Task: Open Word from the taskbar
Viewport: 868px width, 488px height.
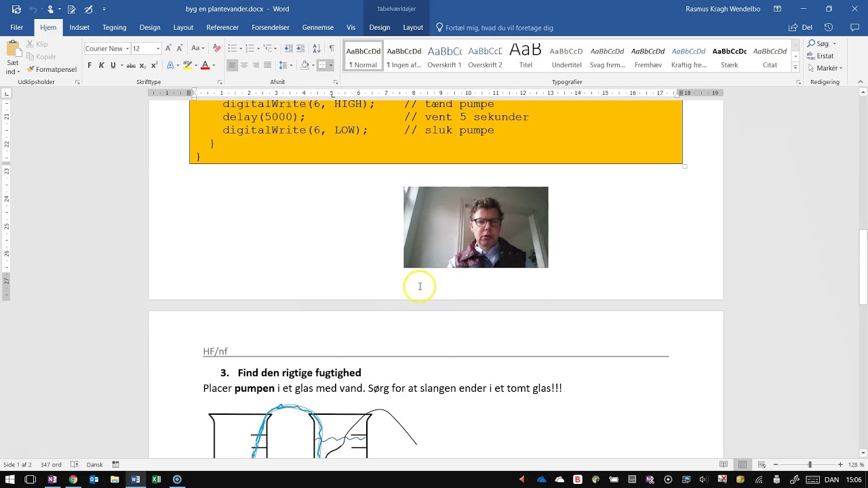Action: (x=136, y=479)
